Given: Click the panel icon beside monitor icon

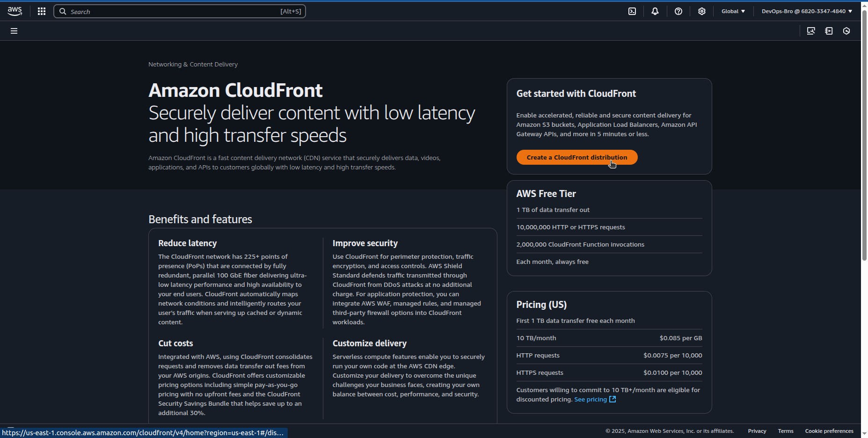Looking at the screenshot, I should click(829, 31).
